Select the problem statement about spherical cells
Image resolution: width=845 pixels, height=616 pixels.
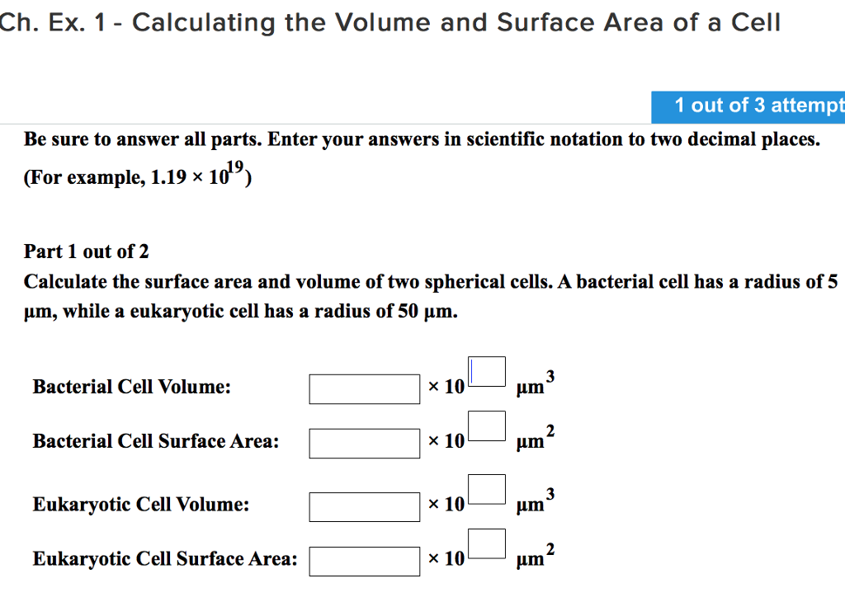point(422,295)
